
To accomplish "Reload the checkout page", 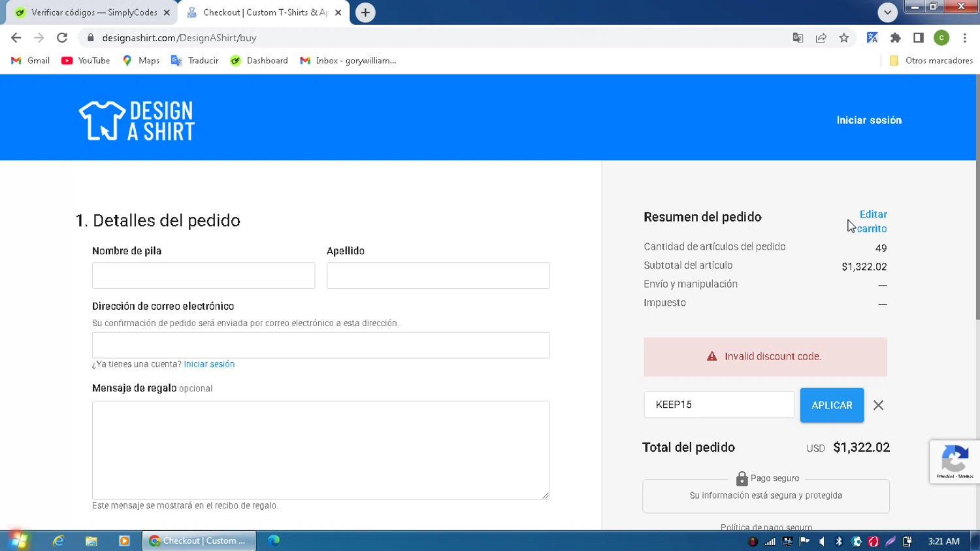I will click(x=62, y=38).
